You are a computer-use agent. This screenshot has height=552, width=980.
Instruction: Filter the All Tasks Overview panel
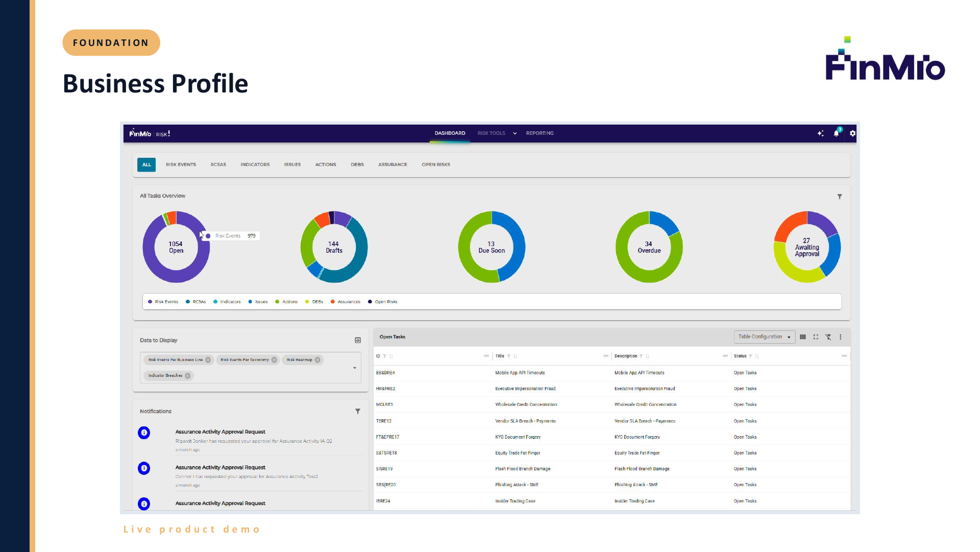coord(840,197)
